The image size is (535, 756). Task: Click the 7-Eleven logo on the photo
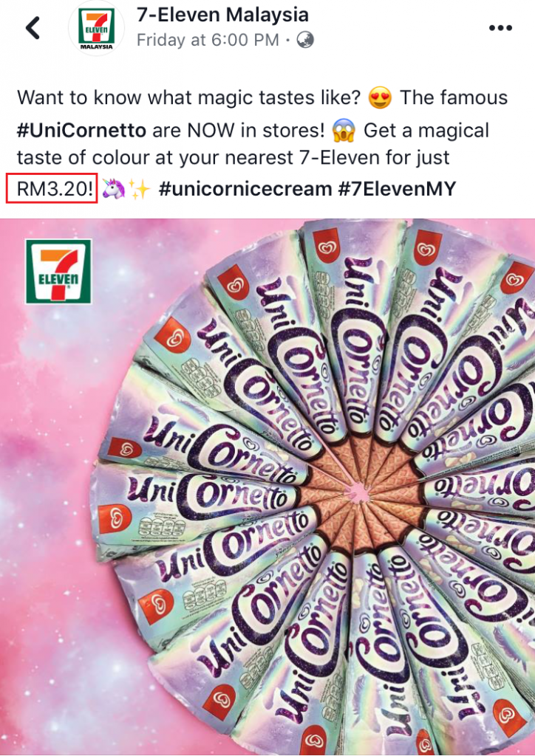click(58, 272)
